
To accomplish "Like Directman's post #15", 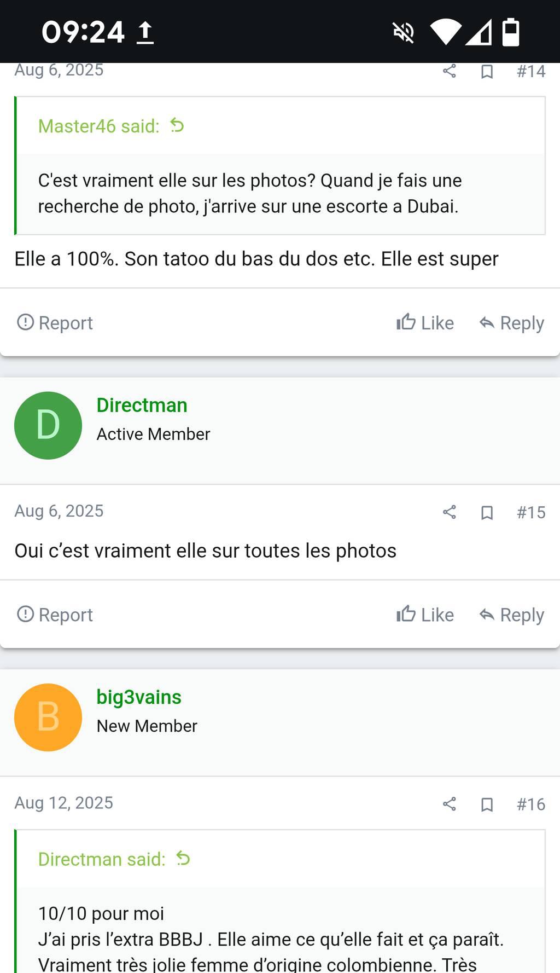I will pos(425,615).
